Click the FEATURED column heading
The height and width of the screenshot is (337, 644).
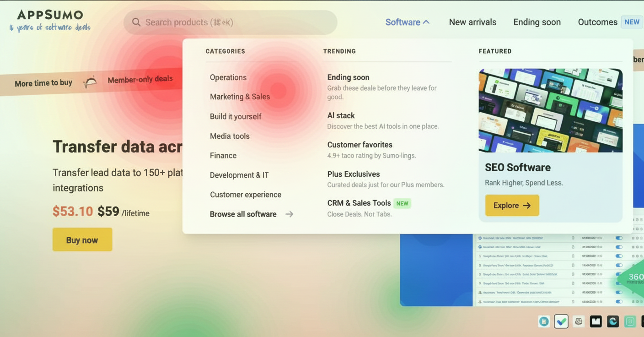click(x=495, y=51)
